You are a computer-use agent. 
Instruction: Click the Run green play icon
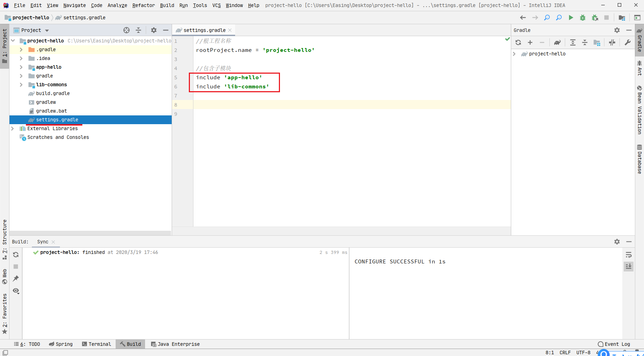(x=571, y=18)
